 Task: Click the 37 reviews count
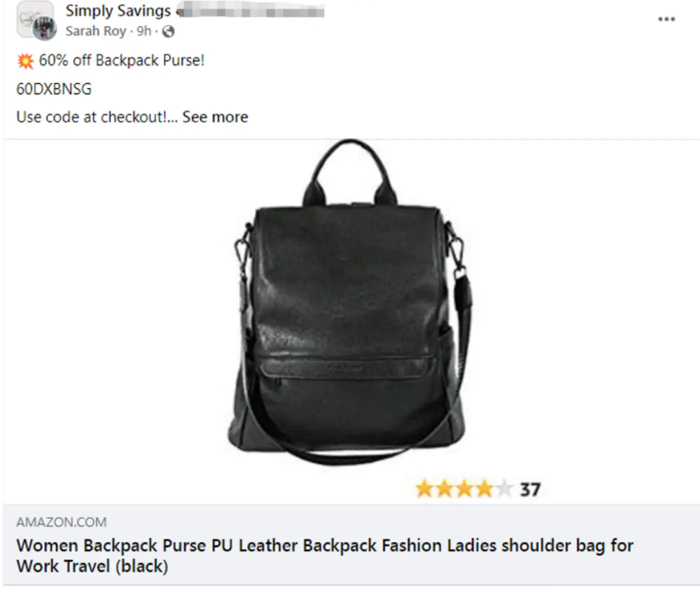pyautogui.click(x=530, y=490)
